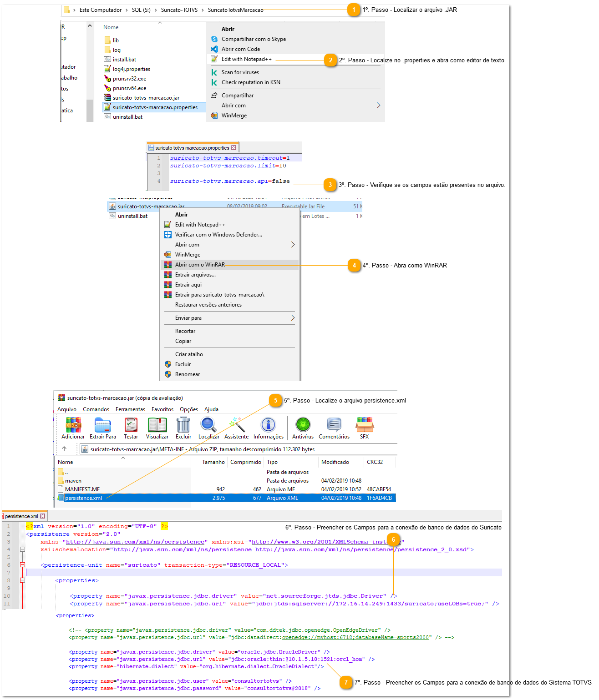
Task: Open the Ferramentas menu
Action: 130,409
